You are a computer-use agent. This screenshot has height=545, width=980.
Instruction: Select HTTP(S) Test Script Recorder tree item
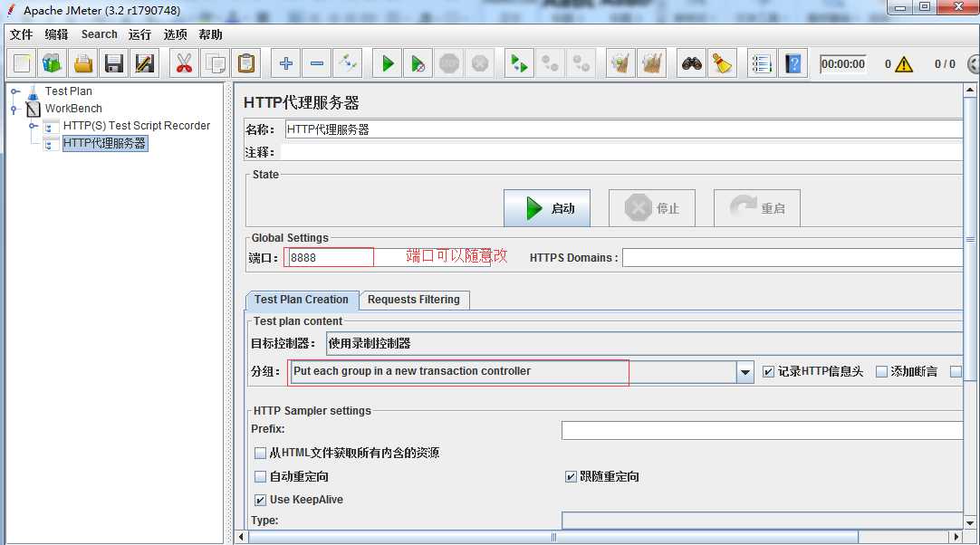pos(137,126)
